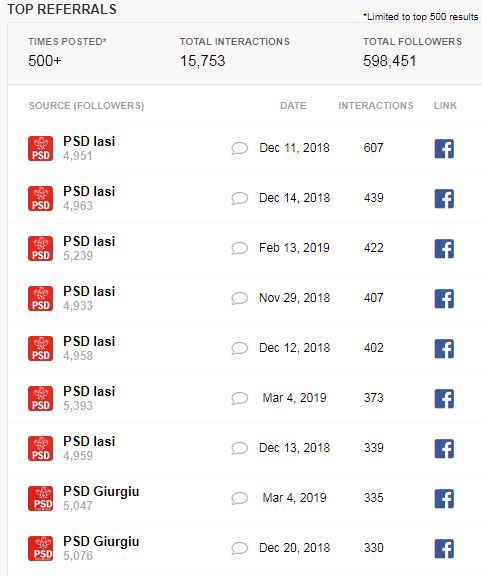482x576 pixels.
Task: Open Facebook link for Dec 13, 2018 post
Action: (x=444, y=449)
